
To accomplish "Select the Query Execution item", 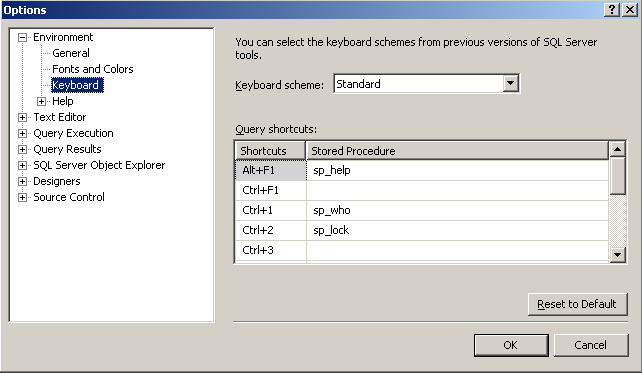I will coord(73,133).
